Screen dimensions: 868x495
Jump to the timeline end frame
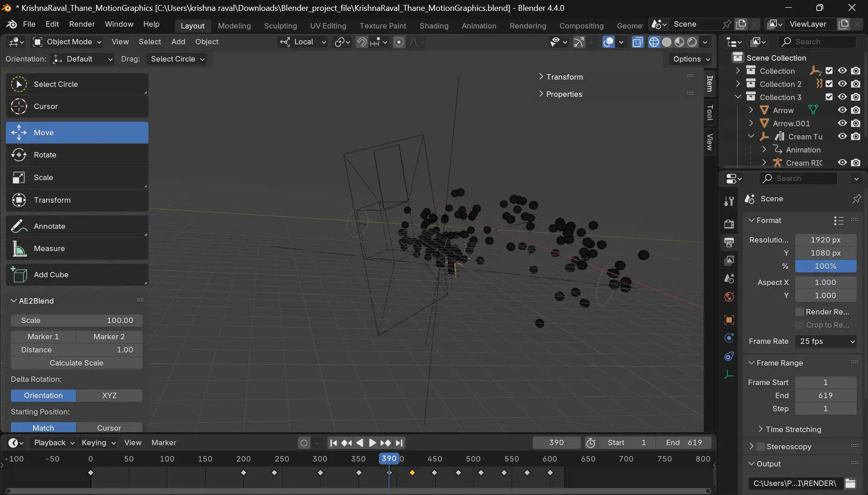pos(399,443)
